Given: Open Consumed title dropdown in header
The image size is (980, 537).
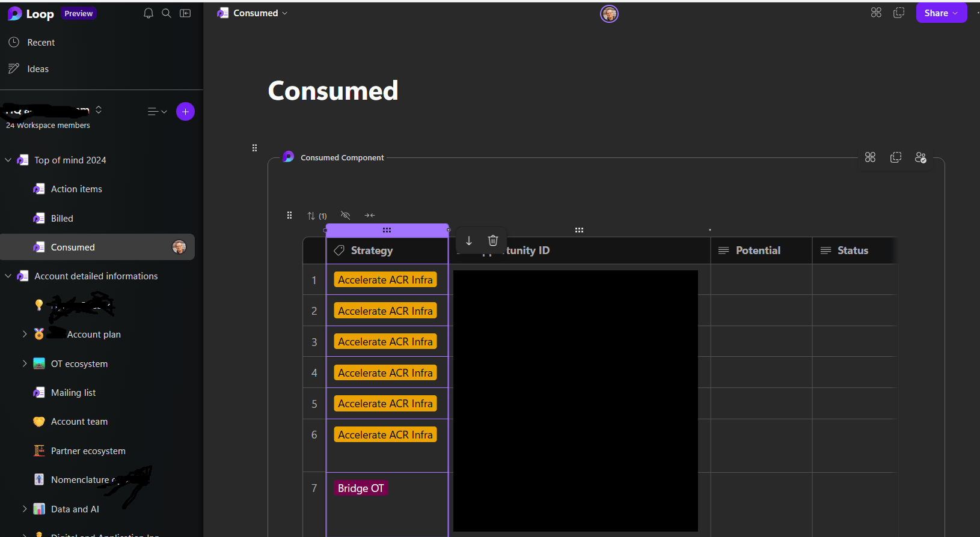Looking at the screenshot, I should [x=253, y=13].
